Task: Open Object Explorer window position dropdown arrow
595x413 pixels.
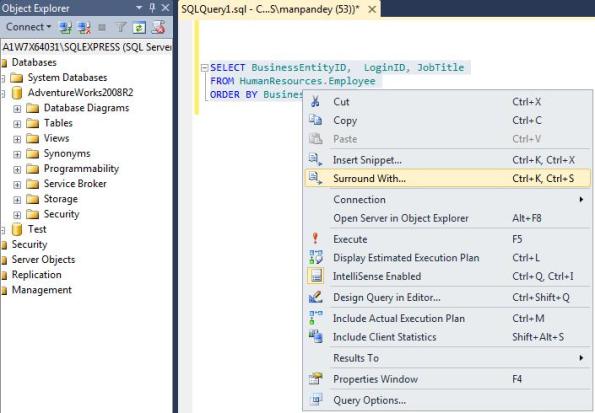Action: click(x=139, y=8)
